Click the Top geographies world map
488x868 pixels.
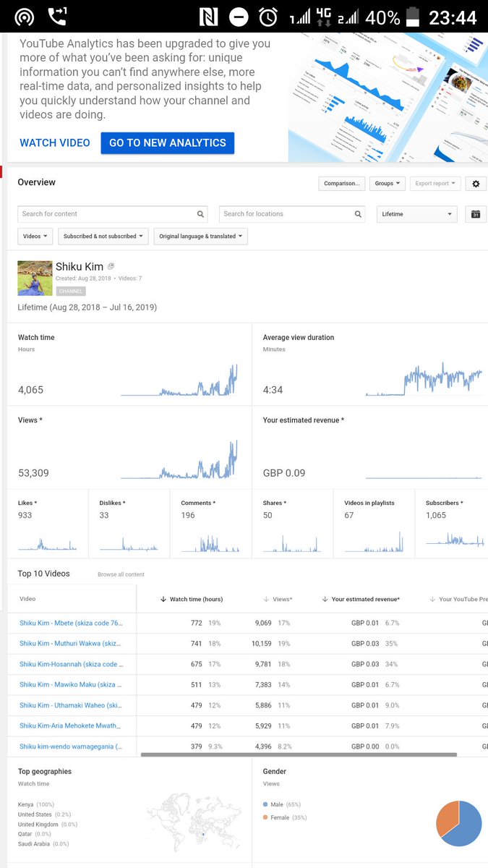(x=194, y=821)
